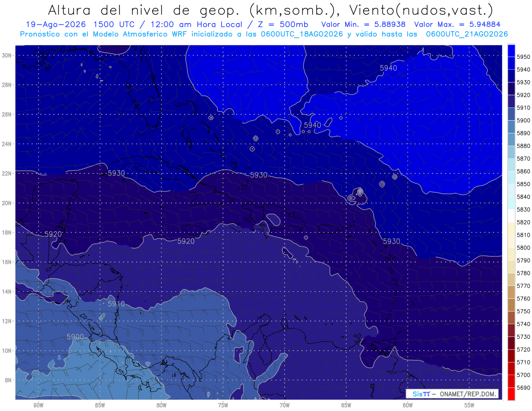Click the 20N latitude axis label
The image size is (532, 411).
point(7,203)
